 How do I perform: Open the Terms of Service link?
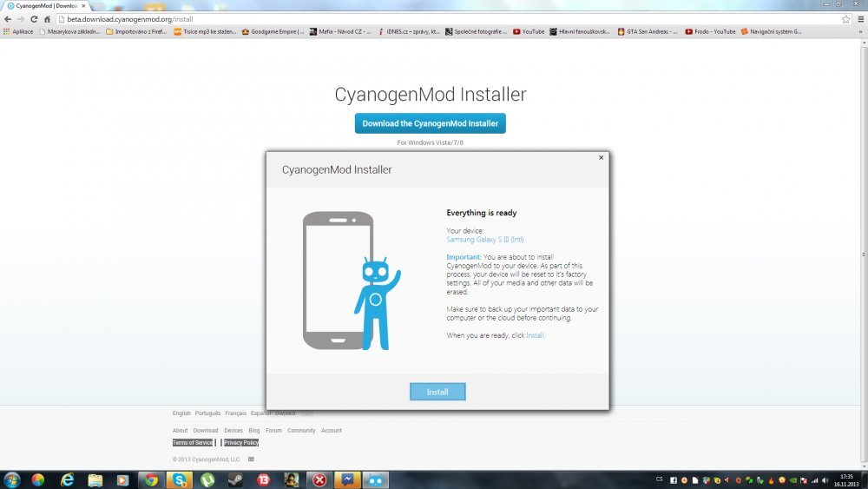coord(192,442)
